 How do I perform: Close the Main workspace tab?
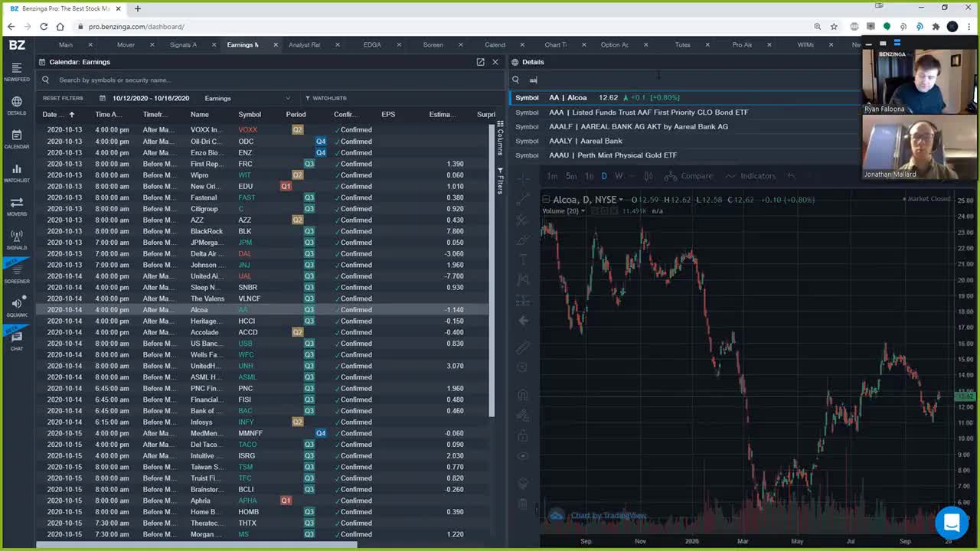(90, 45)
